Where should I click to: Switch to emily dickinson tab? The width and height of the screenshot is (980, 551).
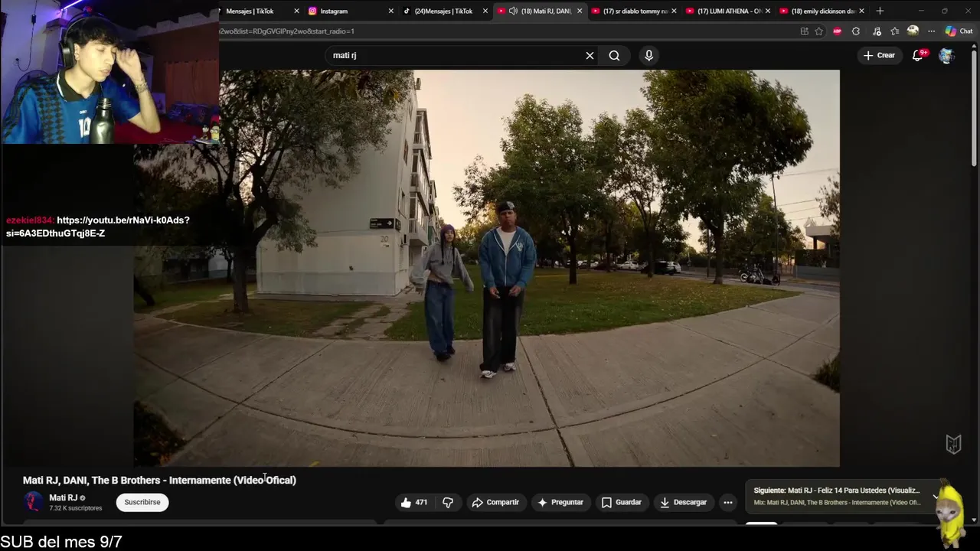click(823, 11)
